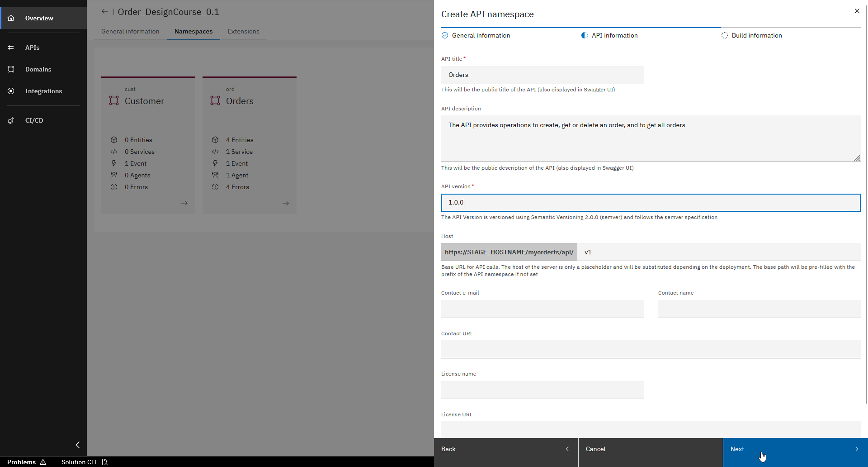
Task: Open Overview via the home icon
Action: 11,18
